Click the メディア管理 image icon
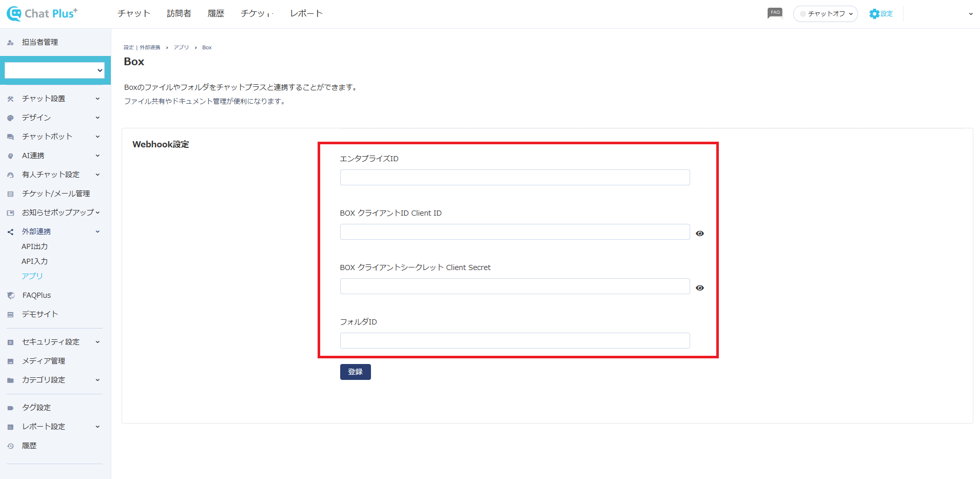The height and width of the screenshot is (479, 980). click(x=10, y=361)
